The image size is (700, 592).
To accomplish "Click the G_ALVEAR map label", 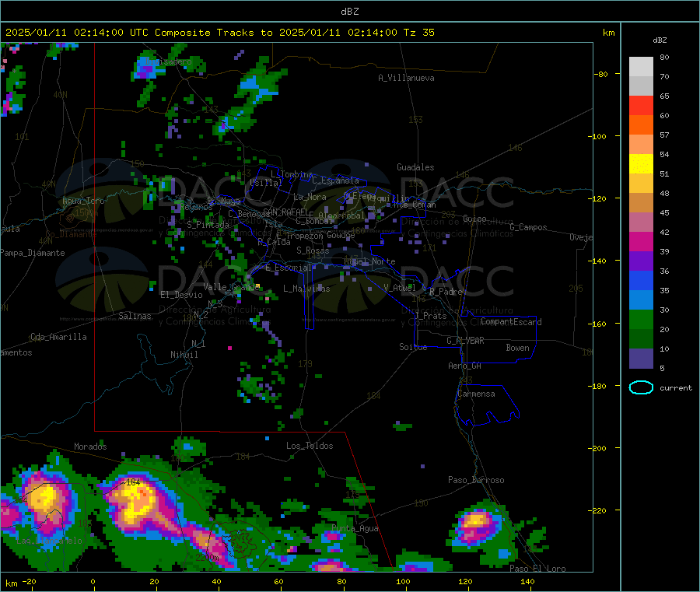I will tap(465, 341).
